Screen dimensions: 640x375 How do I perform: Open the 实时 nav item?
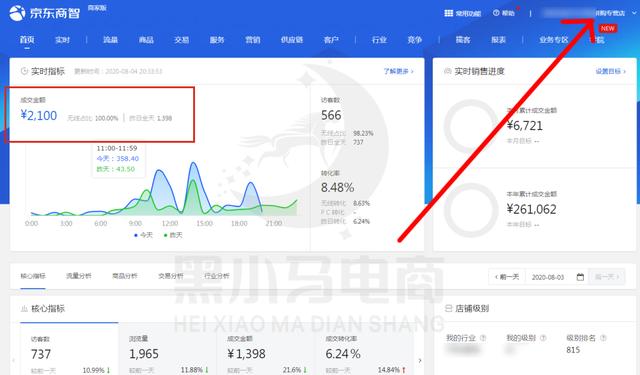click(62, 40)
